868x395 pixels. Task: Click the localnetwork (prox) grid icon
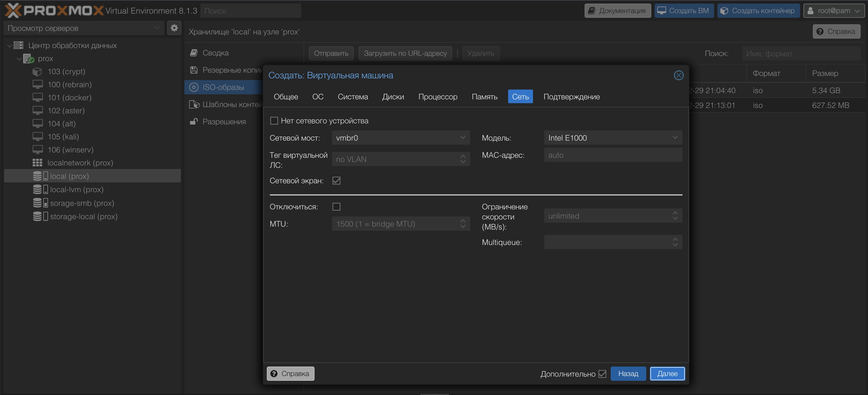click(37, 163)
